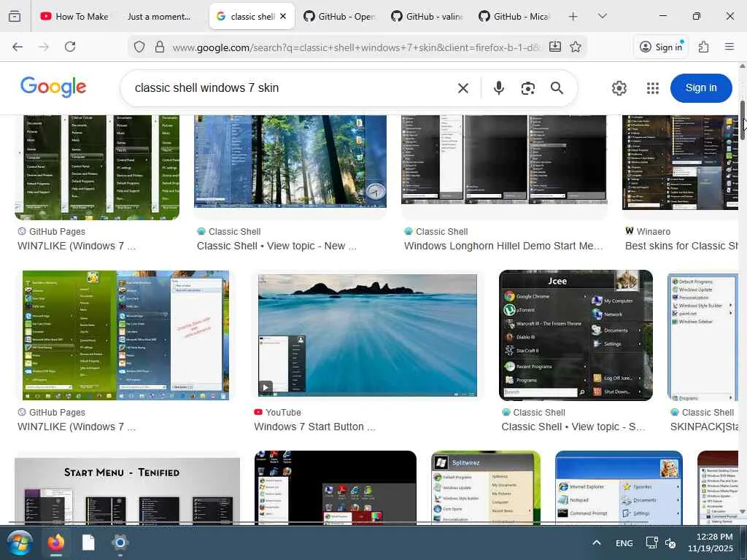This screenshot has width=747, height=560.
Task: Open GitHub Pages source above first WIN7LIKE
Action: (52, 232)
